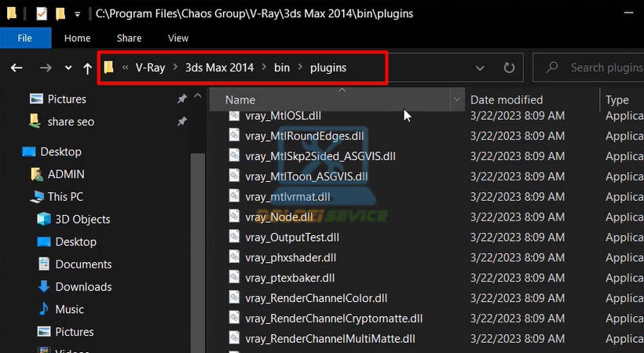Open the Customize Quick Access Toolbar dropdown
Image resolution: width=644 pixels, height=353 pixels.
pos(77,14)
